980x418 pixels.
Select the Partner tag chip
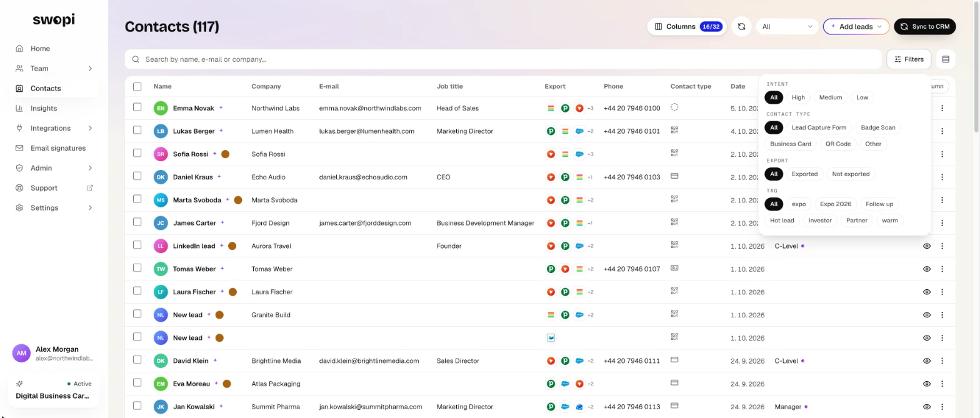pos(857,221)
